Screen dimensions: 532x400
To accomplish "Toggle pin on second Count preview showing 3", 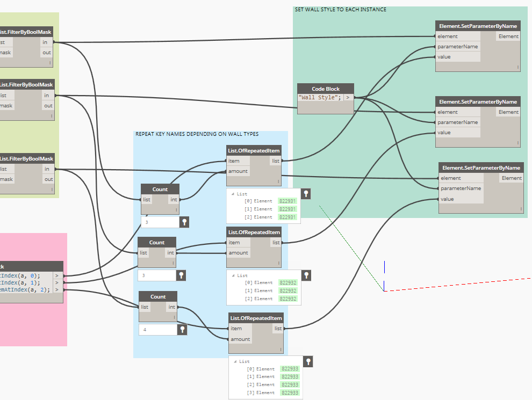I will coord(181,275).
